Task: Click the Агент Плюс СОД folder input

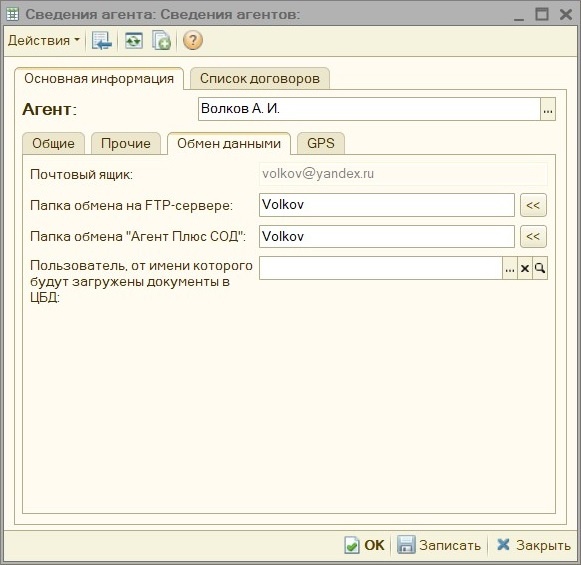Action: point(387,236)
